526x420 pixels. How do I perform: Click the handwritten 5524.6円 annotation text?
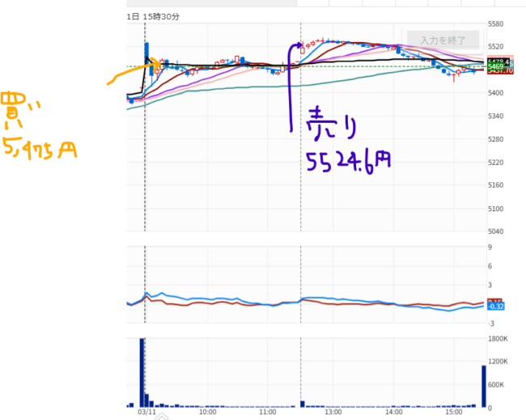349,163
